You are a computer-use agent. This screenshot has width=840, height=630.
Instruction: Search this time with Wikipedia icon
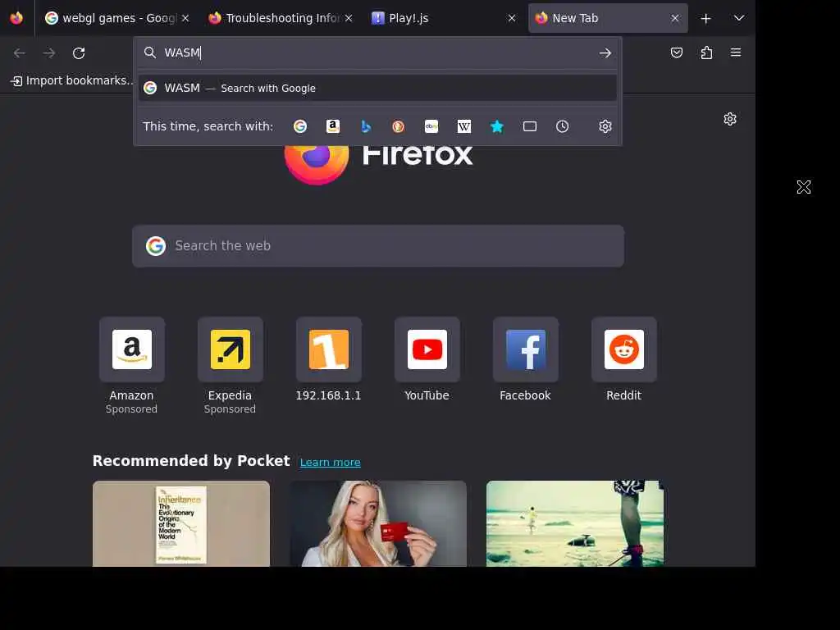(464, 126)
